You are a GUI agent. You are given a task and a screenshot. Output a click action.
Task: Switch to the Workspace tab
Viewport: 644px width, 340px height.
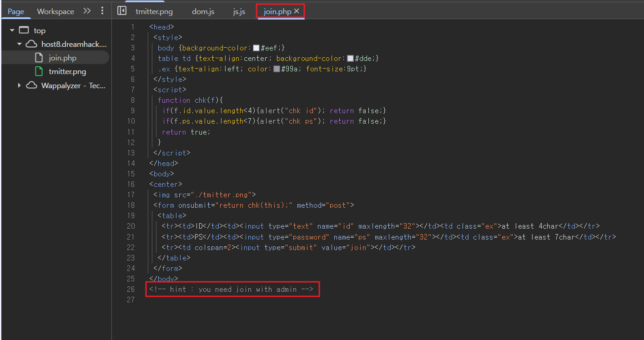(x=55, y=11)
